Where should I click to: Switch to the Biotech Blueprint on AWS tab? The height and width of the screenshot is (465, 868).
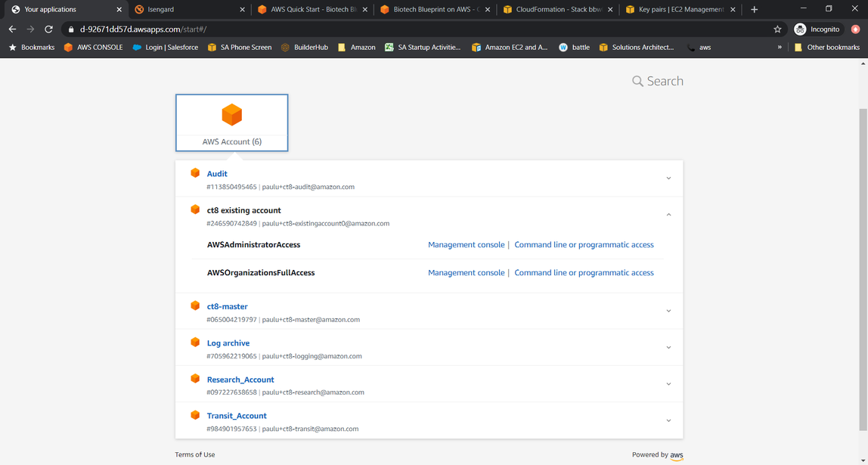pyautogui.click(x=435, y=9)
